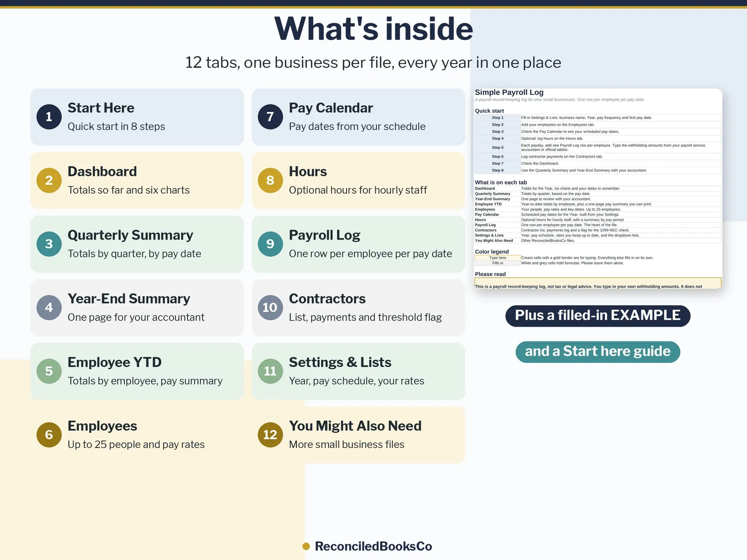Click 'One row per employee per pay date'
This screenshot has height=560, width=747.
pos(371,254)
